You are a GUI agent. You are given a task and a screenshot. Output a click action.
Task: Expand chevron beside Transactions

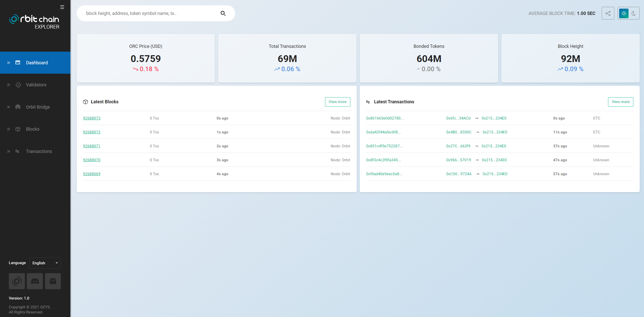tap(9, 151)
